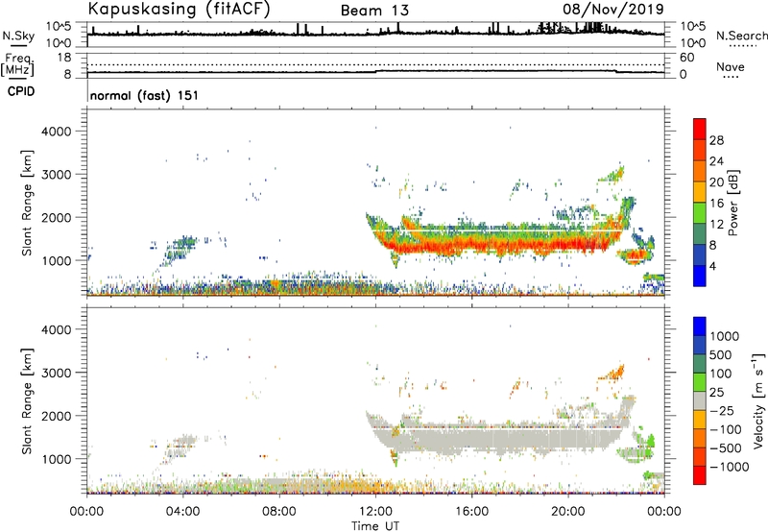The height and width of the screenshot is (532, 768).
Task: Click the blue top segment of the Velocity colorbar
Action: click(700, 326)
